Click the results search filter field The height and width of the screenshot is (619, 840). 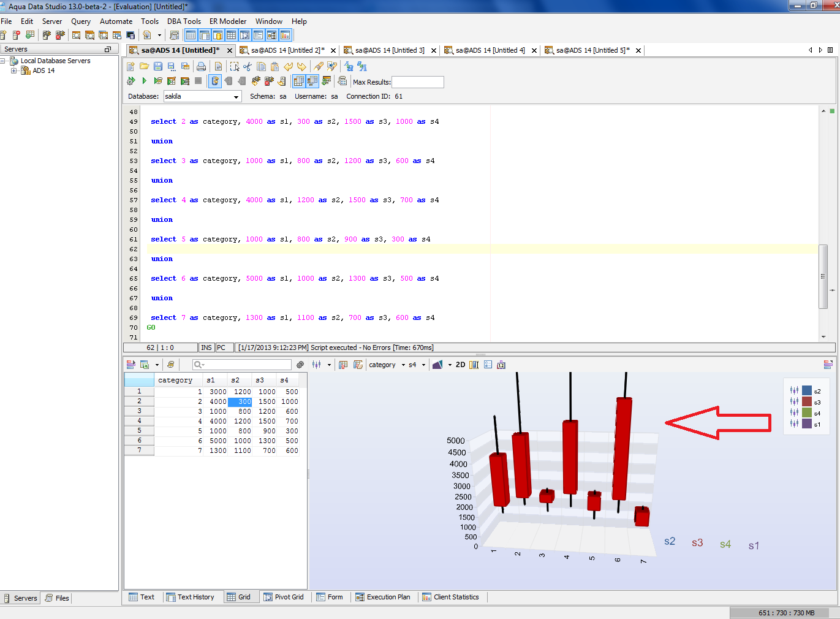[x=242, y=365]
